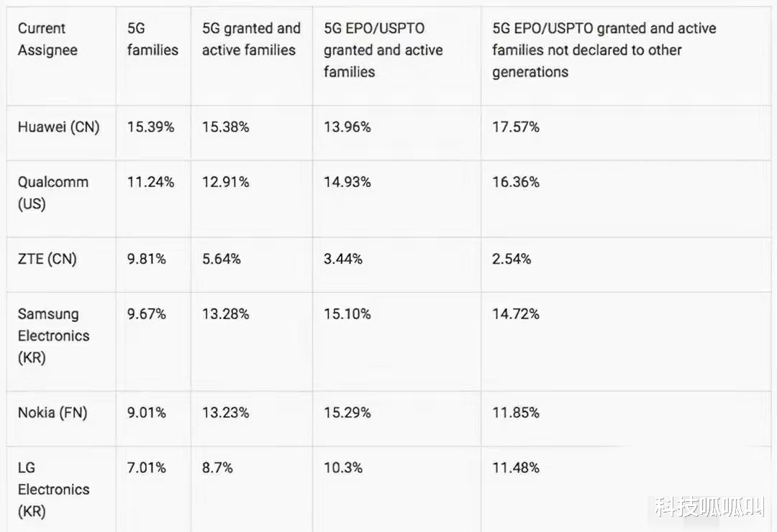Click LG Electronics' 8.7% value
Viewport: 777px width, 532px height.
coord(217,468)
